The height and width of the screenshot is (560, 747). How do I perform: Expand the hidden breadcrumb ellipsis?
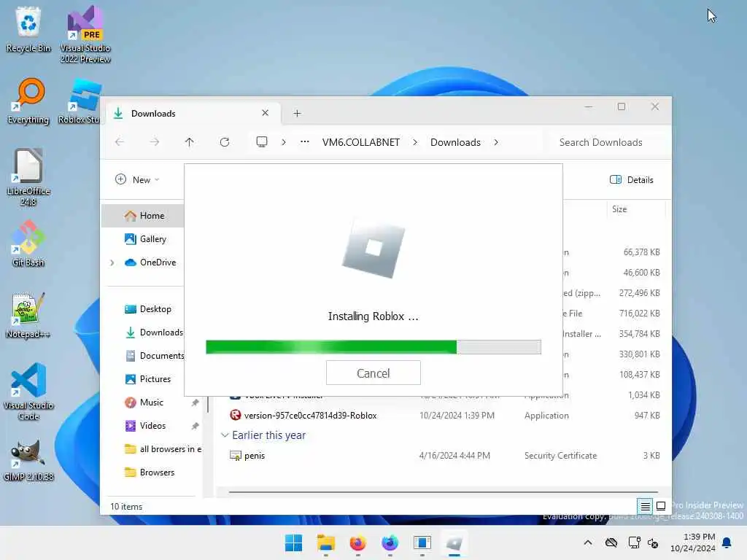(x=305, y=142)
